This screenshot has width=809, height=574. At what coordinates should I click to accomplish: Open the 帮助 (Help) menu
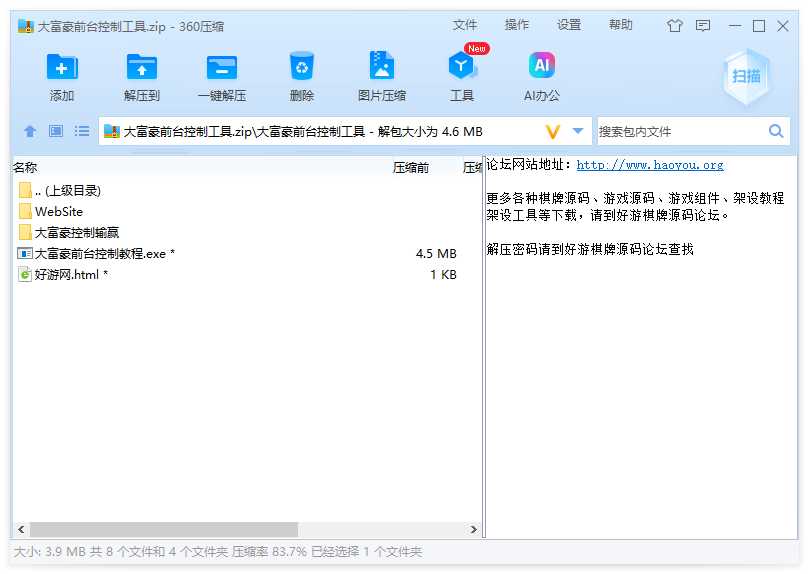(x=621, y=25)
